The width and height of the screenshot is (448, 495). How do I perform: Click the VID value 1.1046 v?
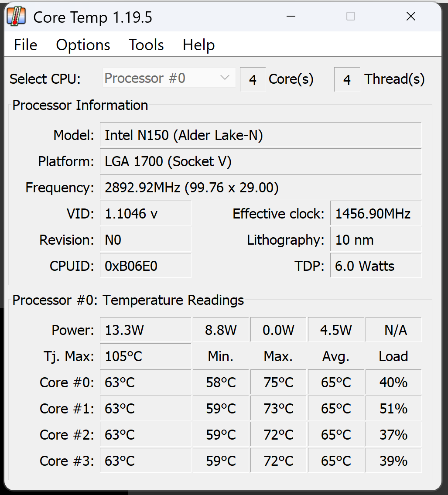145,214
